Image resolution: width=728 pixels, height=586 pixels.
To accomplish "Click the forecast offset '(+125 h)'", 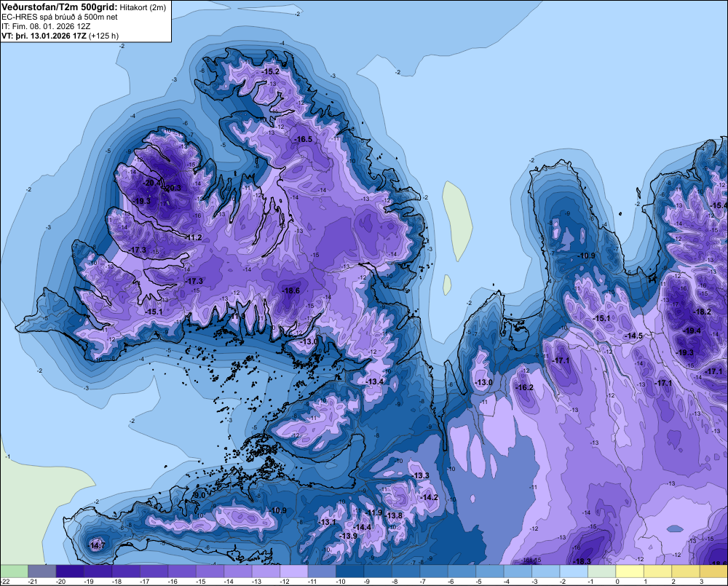I will pos(103,36).
